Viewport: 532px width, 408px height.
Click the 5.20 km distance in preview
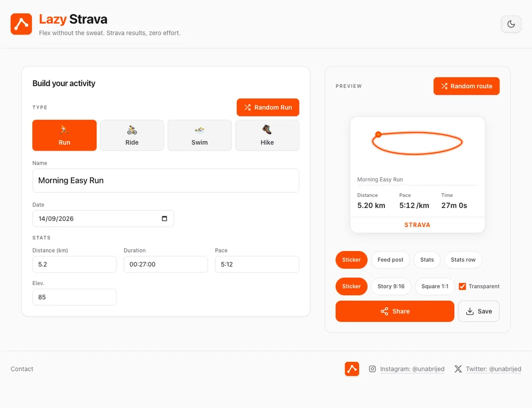371,205
